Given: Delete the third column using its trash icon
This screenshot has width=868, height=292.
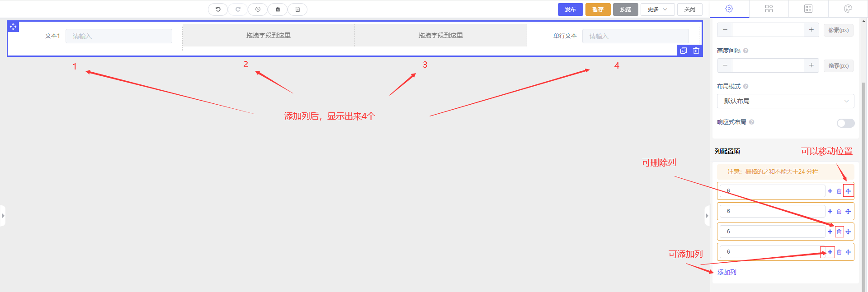Looking at the screenshot, I should click(x=839, y=232).
